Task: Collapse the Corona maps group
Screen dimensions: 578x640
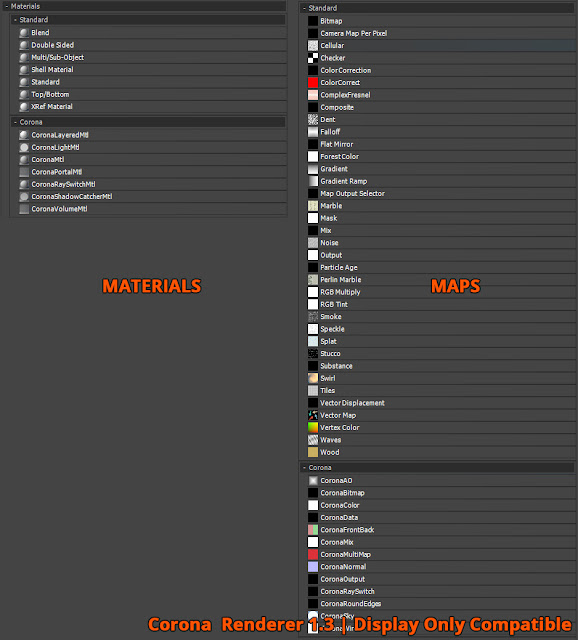Action: (x=304, y=468)
